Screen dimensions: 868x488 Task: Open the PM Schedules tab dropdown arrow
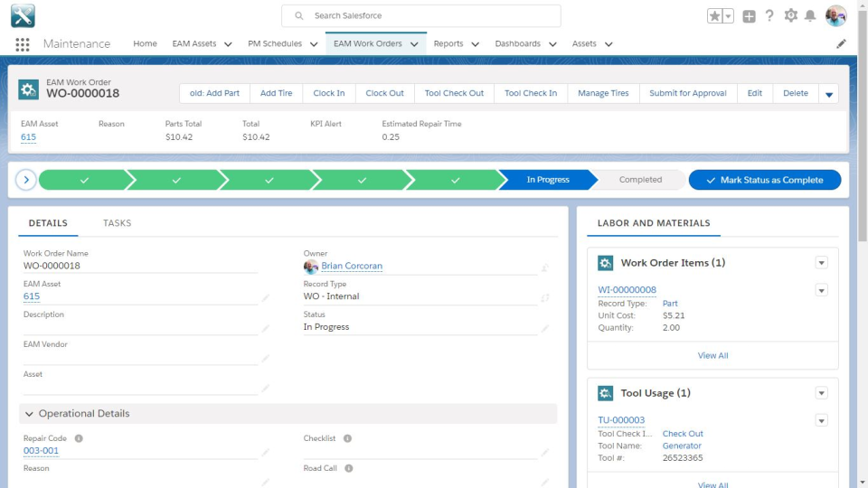[314, 44]
